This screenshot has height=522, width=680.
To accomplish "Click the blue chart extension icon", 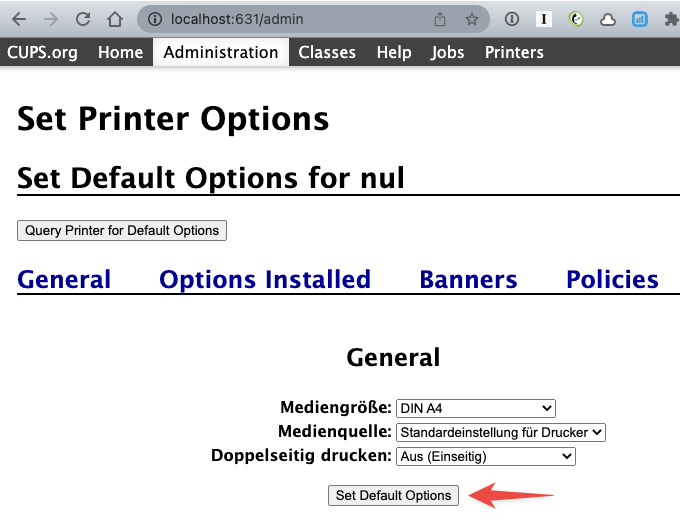I will (640, 19).
